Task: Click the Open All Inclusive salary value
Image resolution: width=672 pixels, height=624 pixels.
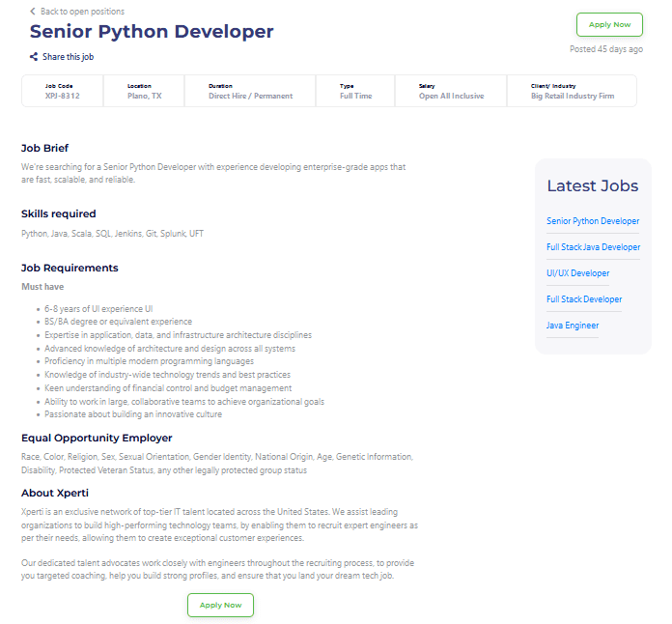Action: point(451,96)
